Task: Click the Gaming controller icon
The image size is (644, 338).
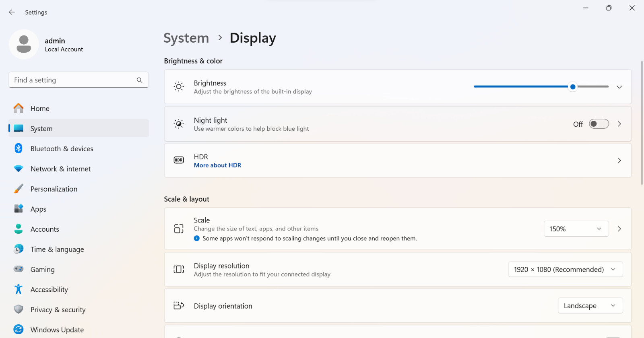Action: click(x=19, y=269)
